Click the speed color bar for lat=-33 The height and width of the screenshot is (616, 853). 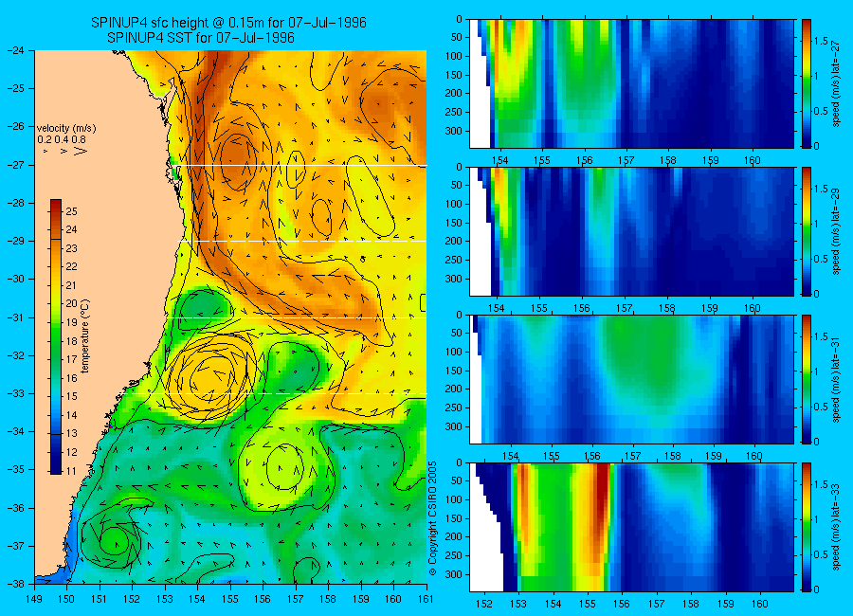[x=806, y=527]
